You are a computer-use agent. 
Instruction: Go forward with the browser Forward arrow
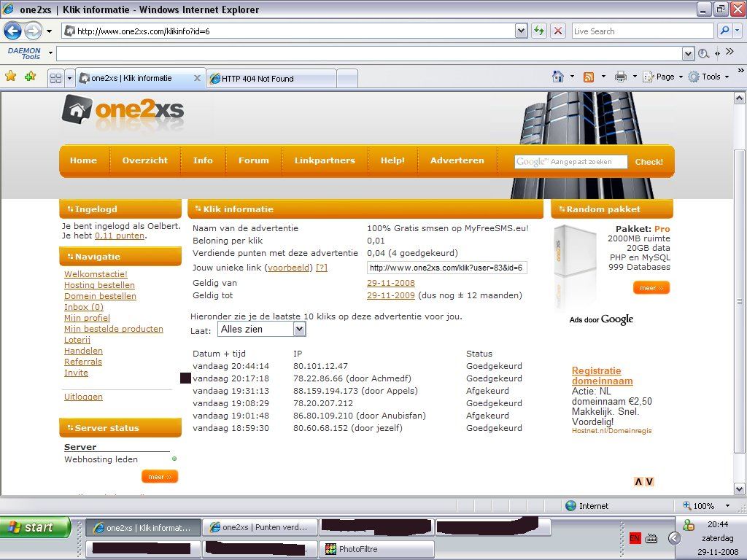coord(33,31)
